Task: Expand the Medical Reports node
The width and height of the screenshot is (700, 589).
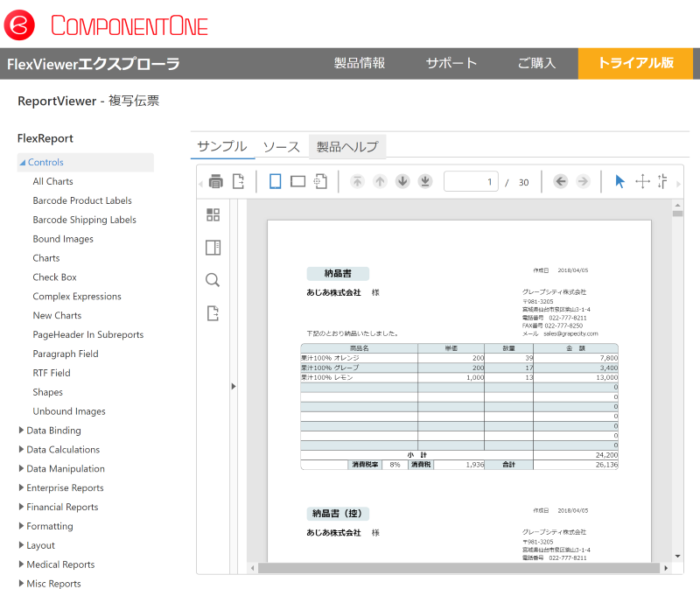Action: pyautogui.click(x=21, y=564)
